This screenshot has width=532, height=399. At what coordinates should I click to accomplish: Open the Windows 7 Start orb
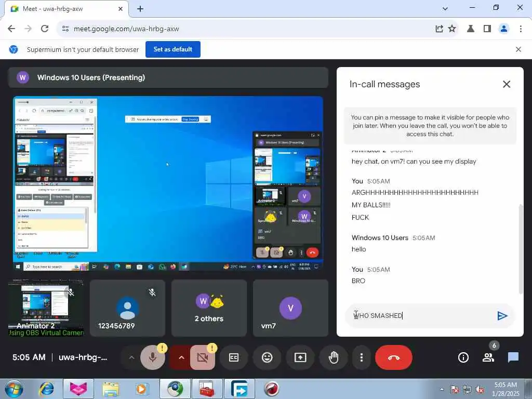pyautogui.click(x=14, y=389)
